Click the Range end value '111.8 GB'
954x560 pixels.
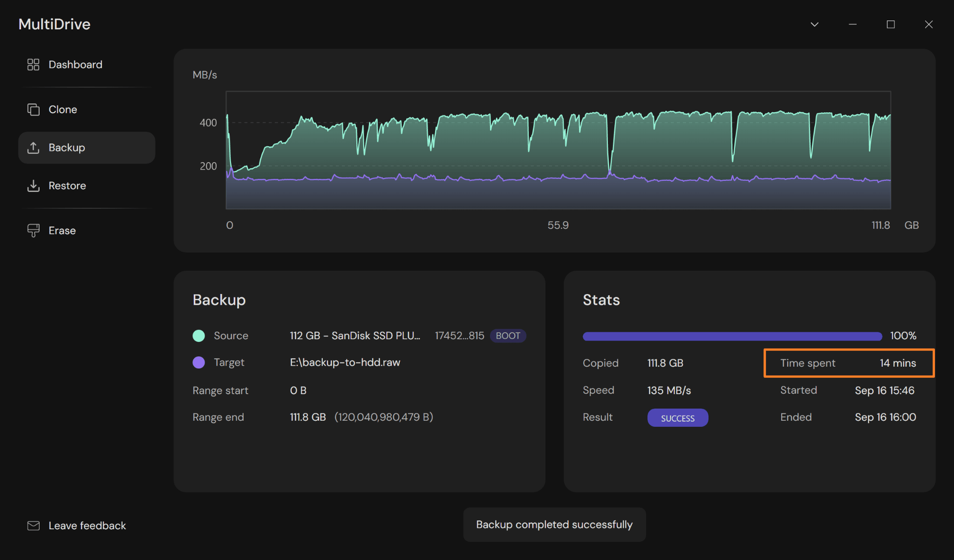[308, 417]
